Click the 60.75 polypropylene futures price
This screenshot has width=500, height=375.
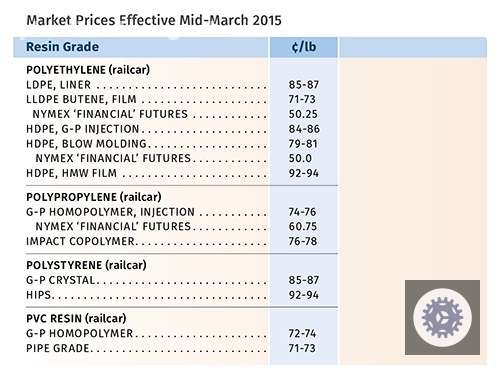click(303, 226)
